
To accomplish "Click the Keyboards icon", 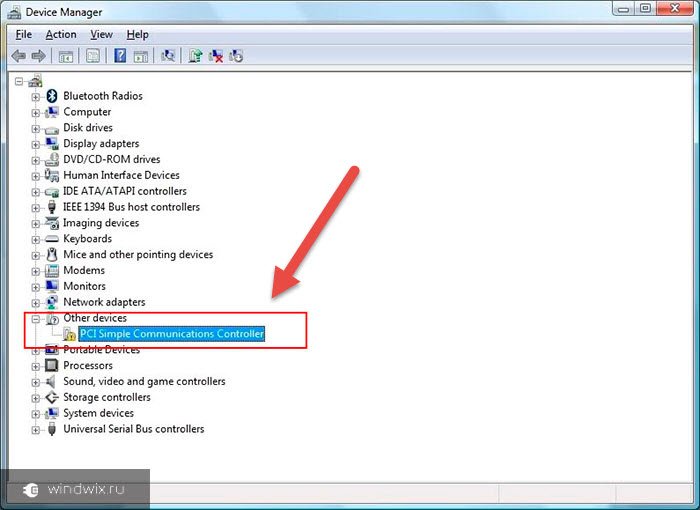I will (52, 239).
